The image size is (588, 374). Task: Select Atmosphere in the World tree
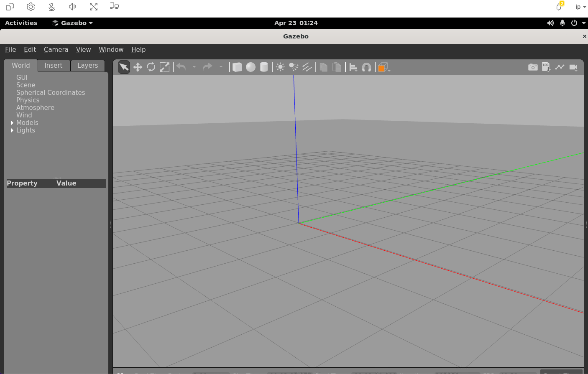[35, 108]
